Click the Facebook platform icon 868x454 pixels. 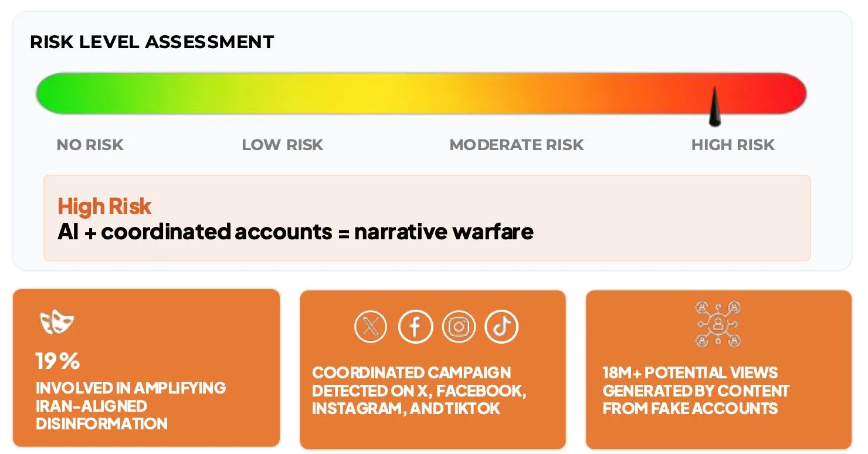(415, 327)
